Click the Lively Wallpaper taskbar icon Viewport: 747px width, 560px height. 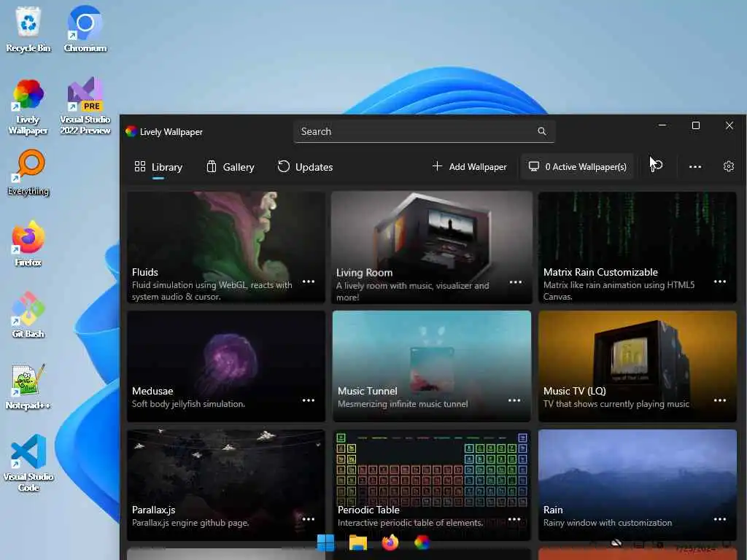[422, 542]
